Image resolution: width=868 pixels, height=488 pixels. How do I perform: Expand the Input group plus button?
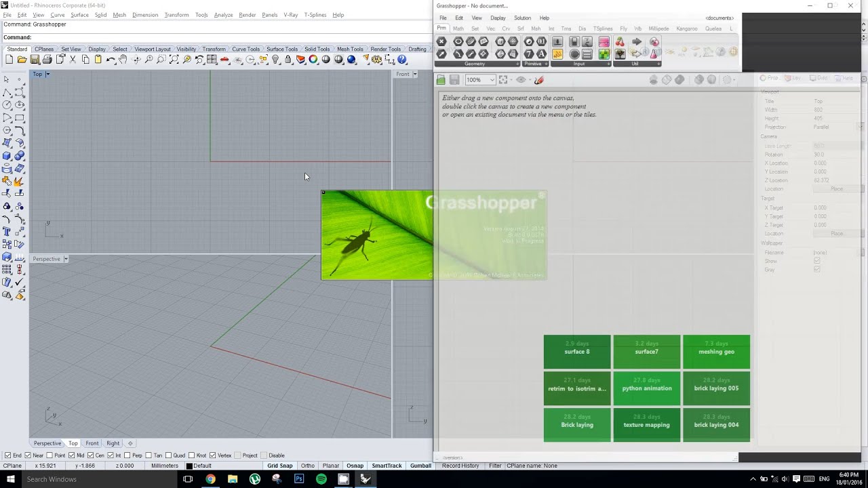(x=609, y=64)
